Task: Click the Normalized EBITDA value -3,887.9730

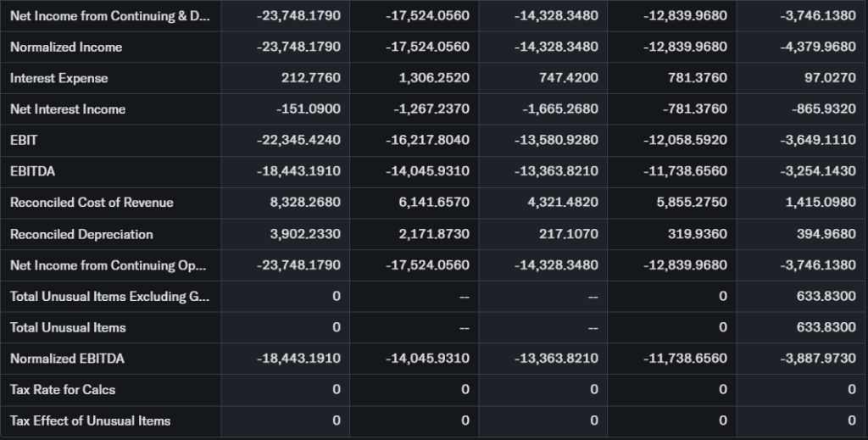Action: [817, 359]
